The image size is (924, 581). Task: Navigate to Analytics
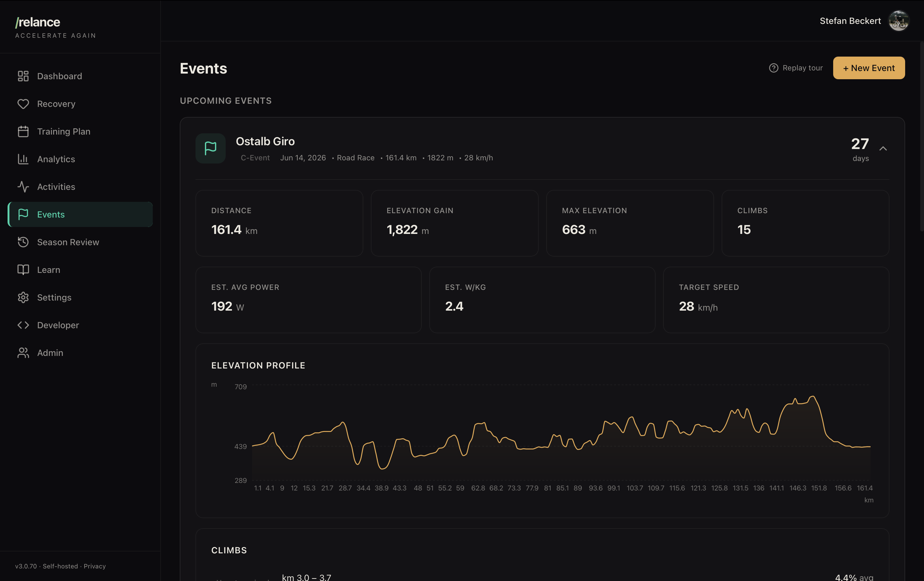80,159
